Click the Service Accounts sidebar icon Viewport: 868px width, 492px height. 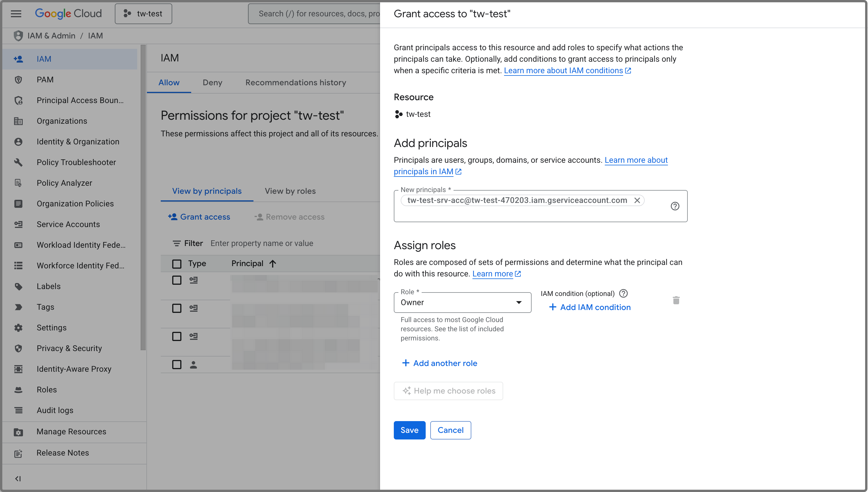click(x=18, y=224)
